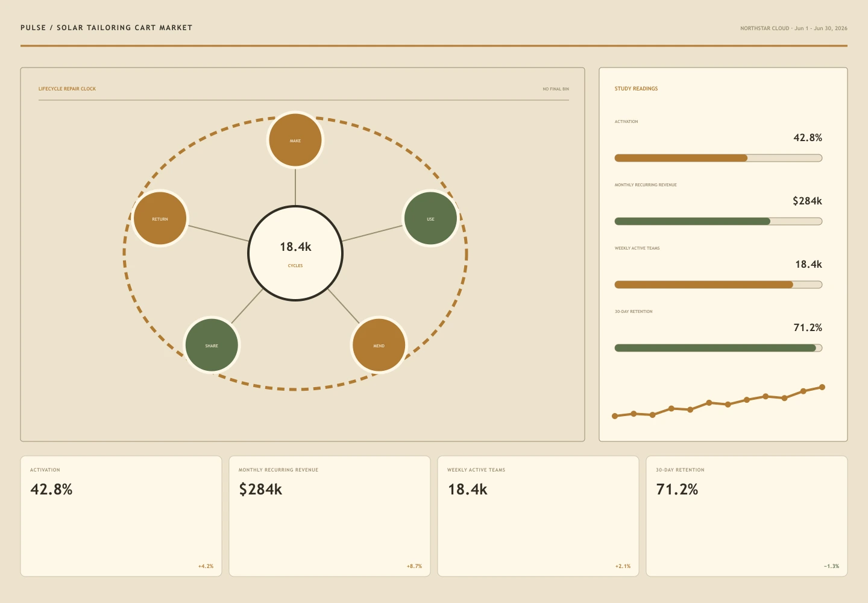The height and width of the screenshot is (603, 868).
Task: Open the $284k revenue bottom card
Action: pyautogui.click(x=330, y=516)
